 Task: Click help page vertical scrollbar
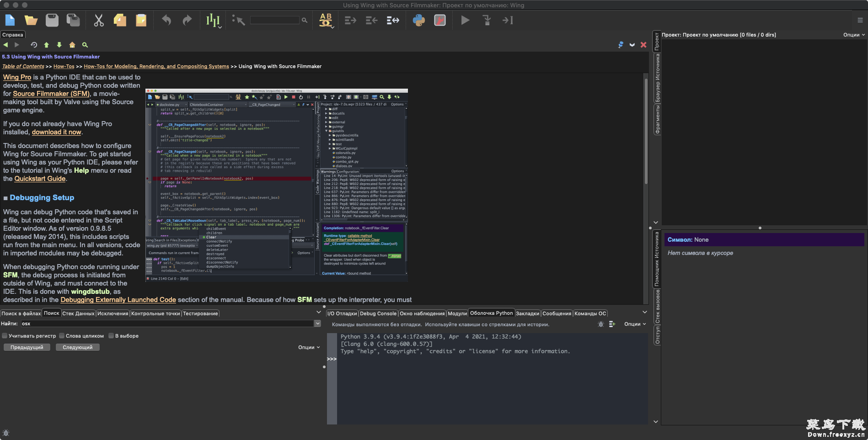(x=646, y=132)
